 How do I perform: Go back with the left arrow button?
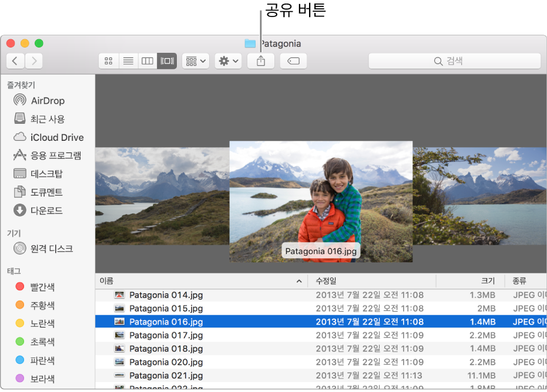coord(15,61)
